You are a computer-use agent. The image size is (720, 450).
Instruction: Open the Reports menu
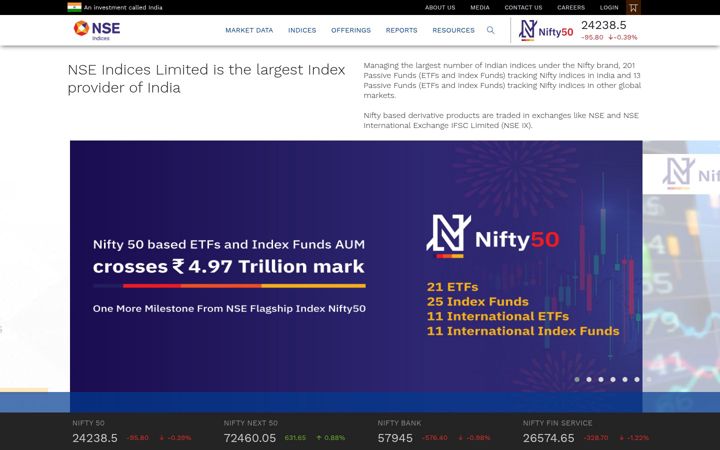click(x=401, y=30)
